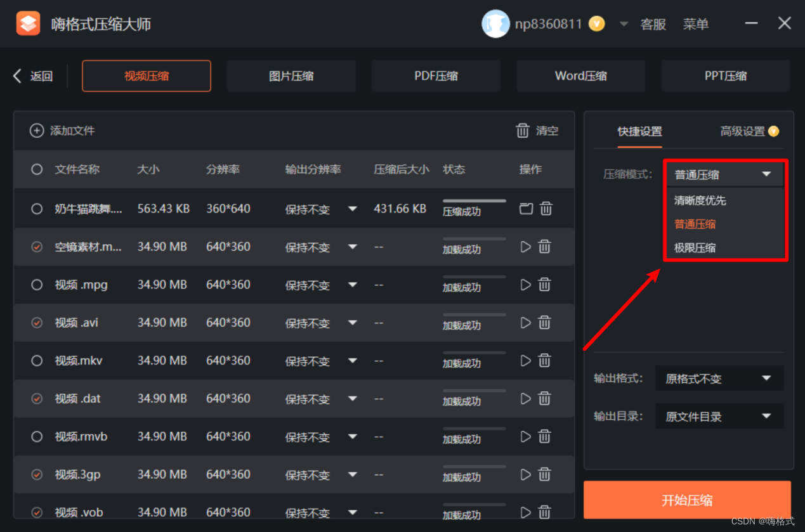
Task: Open the 输出目录 dropdown
Action: (x=719, y=417)
